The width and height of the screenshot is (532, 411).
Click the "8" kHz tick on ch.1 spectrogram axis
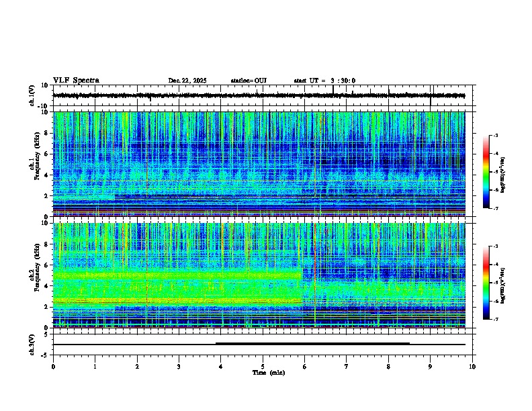coord(47,133)
